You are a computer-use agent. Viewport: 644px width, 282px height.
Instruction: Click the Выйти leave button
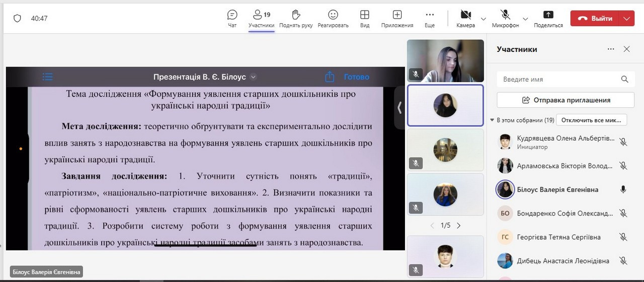[x=595, y=19]
